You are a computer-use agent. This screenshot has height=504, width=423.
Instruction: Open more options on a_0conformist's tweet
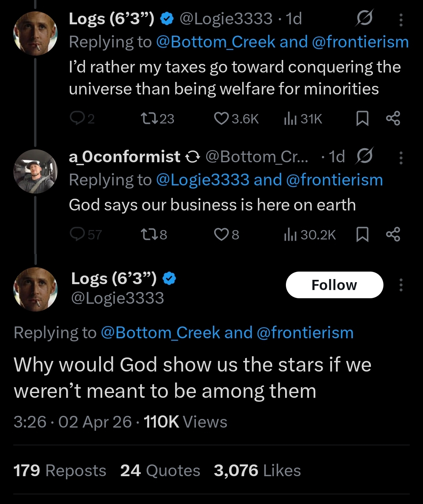point(401,158)
